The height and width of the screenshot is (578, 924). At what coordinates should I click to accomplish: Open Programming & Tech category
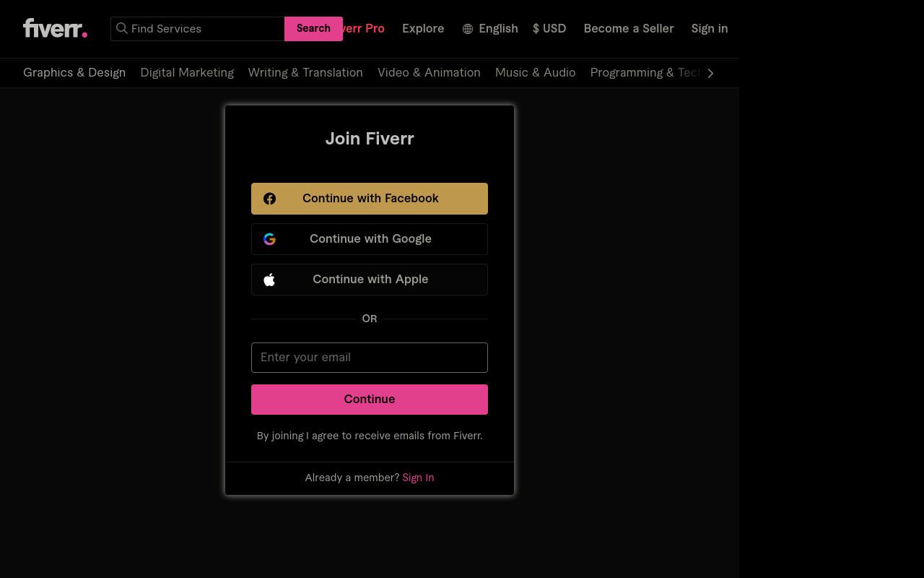(x=645, y=73)
